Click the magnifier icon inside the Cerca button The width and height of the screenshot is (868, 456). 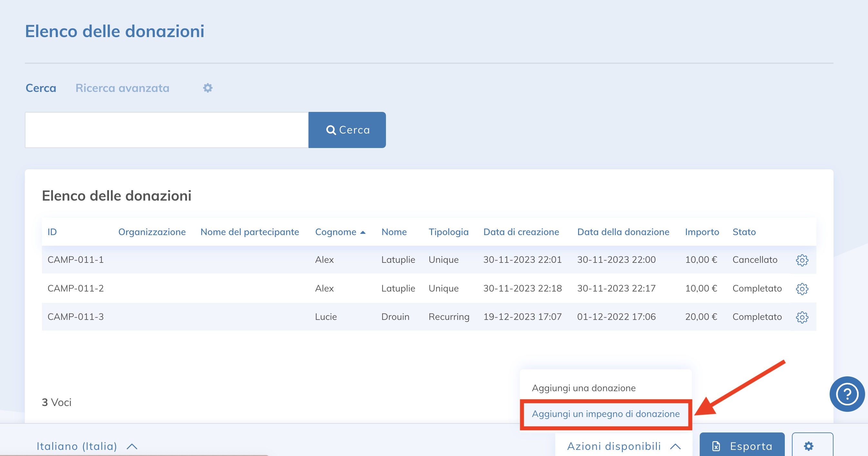pyautogui.click(x=331, y=130)
